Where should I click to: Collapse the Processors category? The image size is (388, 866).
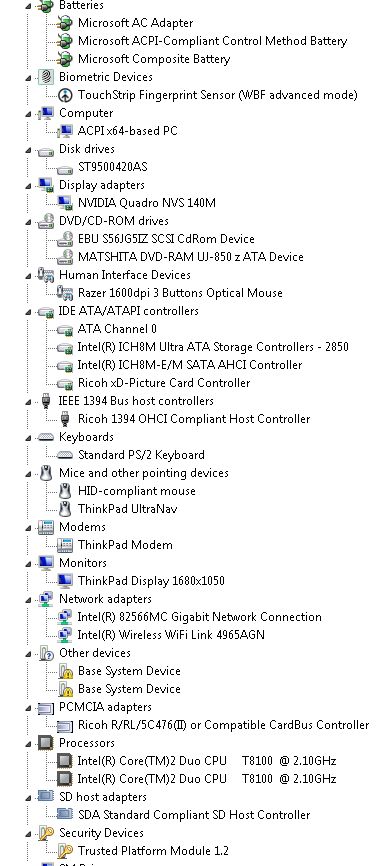(28, 744)
